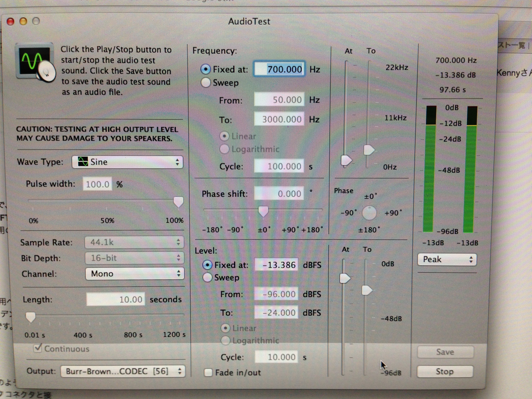Viewport: 532px width, 399px height.
Task: Click the right channel level meter
Action: [x=470, y=169]
